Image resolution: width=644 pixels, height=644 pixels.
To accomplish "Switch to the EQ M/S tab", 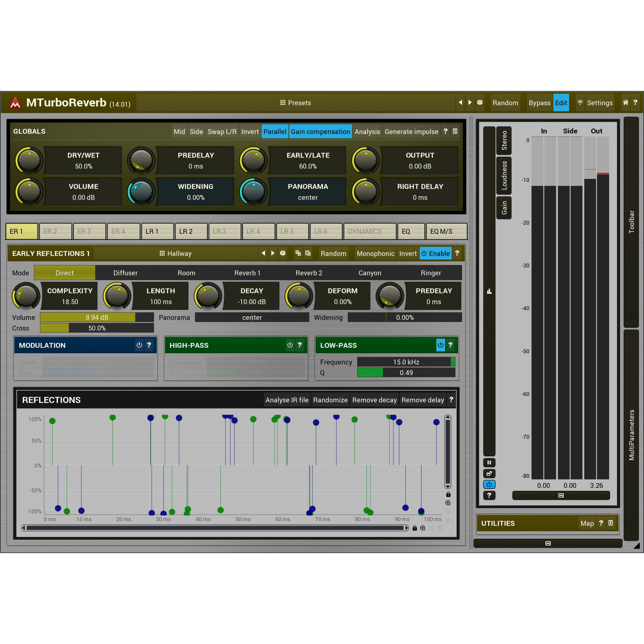I will point(446,231).
